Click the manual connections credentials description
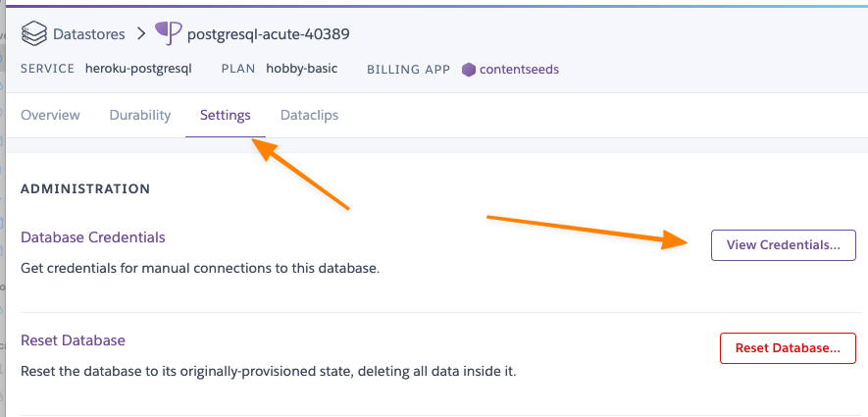 point(200,267)
